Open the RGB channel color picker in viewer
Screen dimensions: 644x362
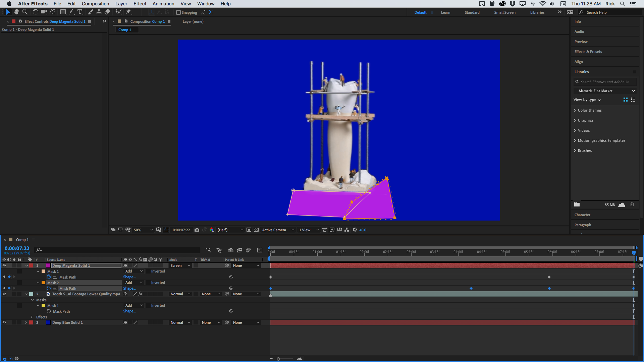[212, 230]
